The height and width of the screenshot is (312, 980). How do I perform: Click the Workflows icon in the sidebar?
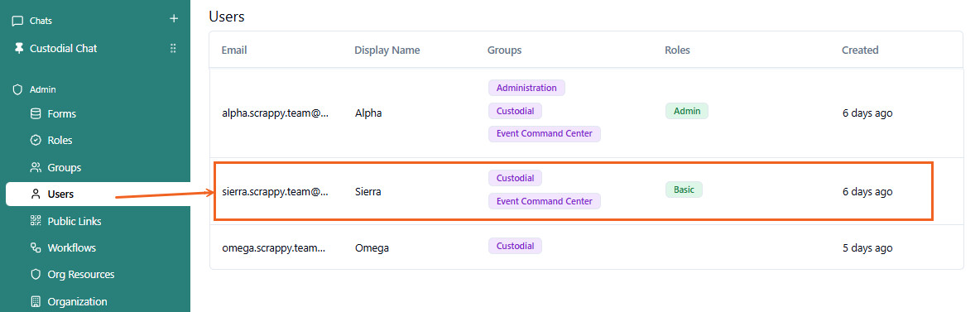coord(36,247)
